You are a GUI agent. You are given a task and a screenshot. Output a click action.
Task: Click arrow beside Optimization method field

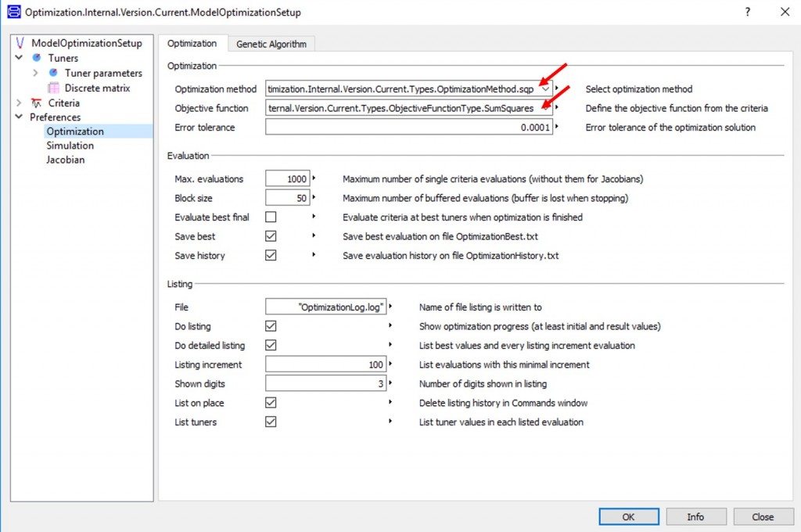(557, 88)
